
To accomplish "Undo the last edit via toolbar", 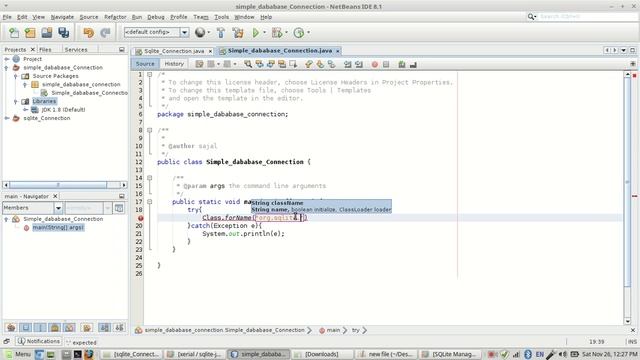I will tap(88, 33).
